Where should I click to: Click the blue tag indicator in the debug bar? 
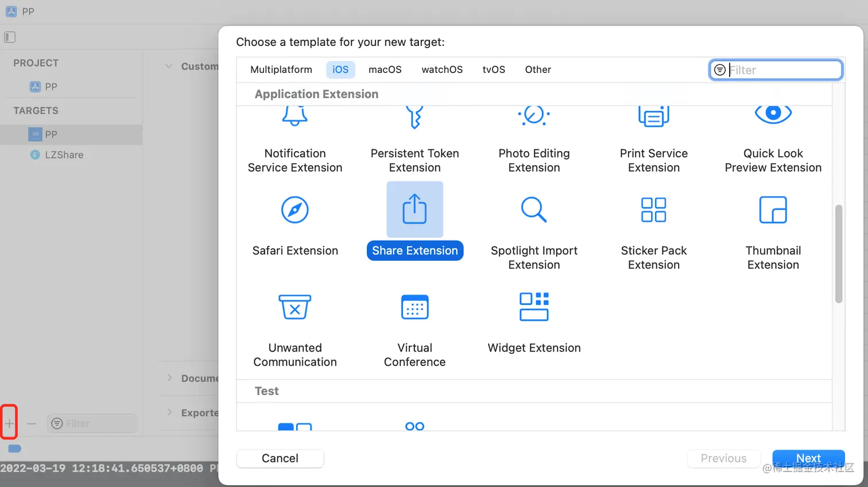pos(15,449)
